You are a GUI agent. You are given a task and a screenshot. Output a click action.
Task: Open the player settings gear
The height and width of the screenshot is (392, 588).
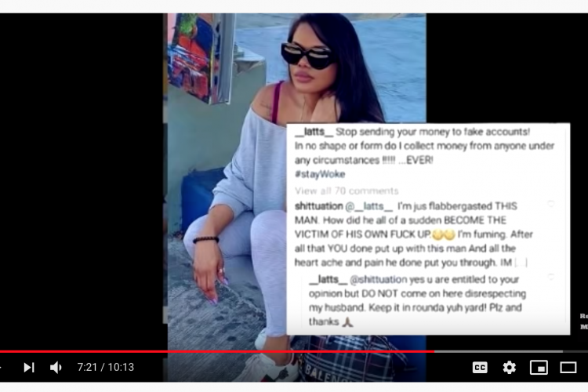(510, 367)
